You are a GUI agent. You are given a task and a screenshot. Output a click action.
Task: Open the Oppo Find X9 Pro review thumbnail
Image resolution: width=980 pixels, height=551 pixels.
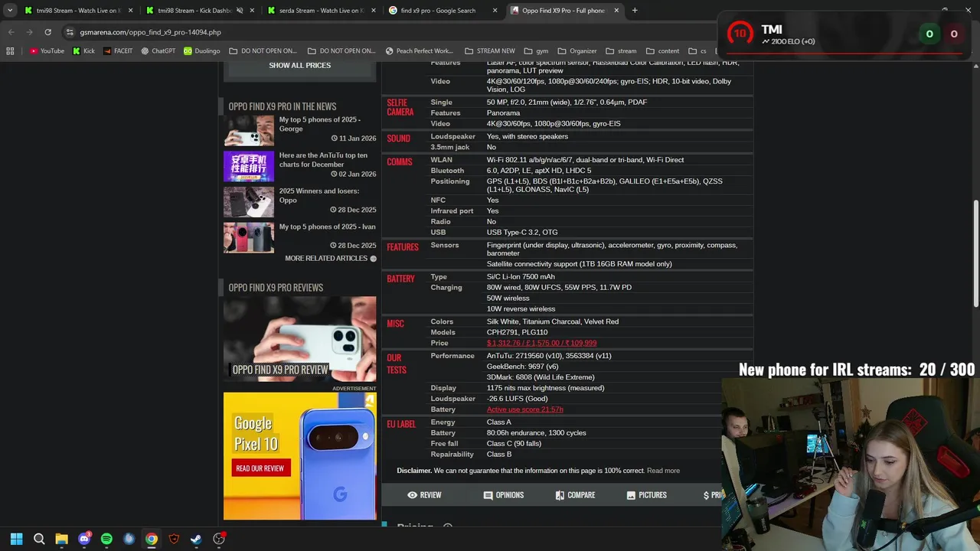(299, 339)
